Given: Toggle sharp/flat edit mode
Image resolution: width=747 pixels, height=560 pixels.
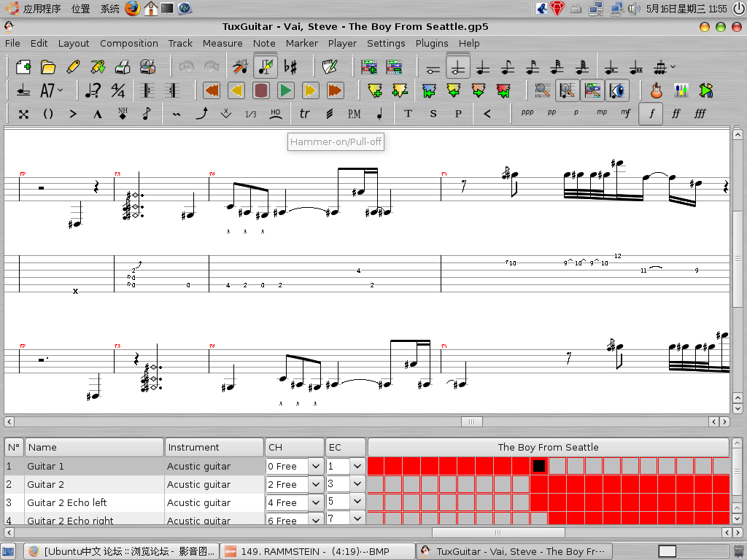Looking at the screenshot, I should tap(290, 66).
